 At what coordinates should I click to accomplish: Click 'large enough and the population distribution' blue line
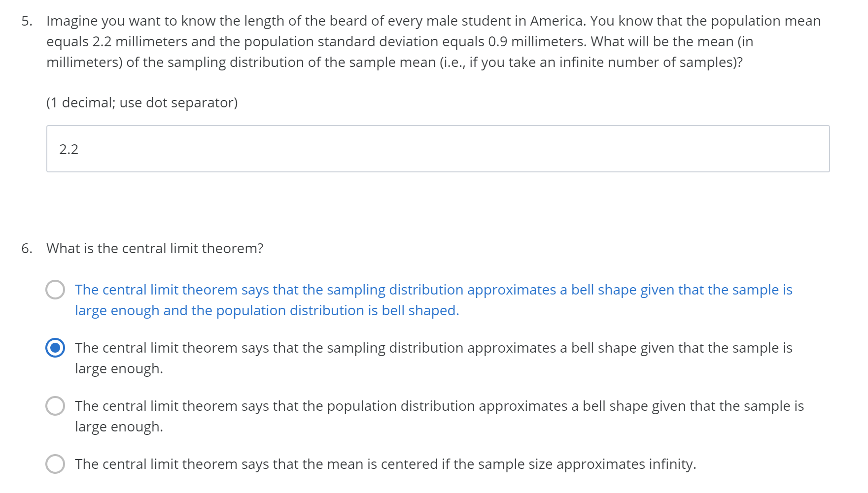(x=266, y=310)
